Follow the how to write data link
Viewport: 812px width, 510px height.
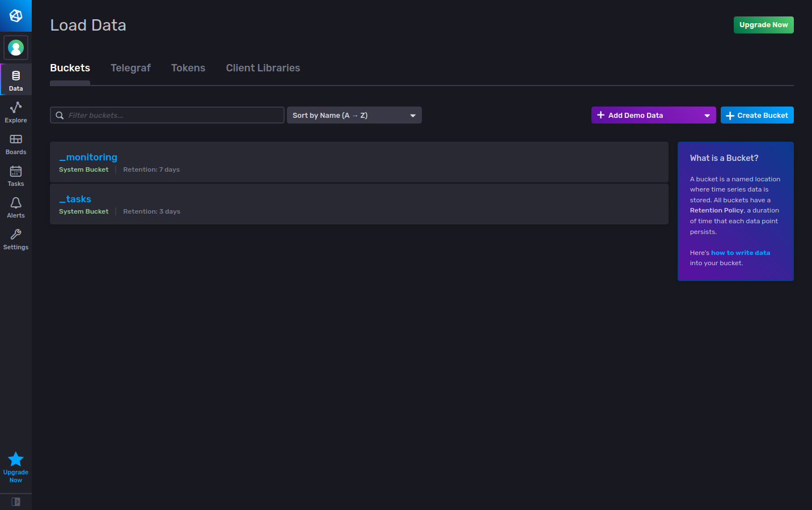click(x=741, y=252)
